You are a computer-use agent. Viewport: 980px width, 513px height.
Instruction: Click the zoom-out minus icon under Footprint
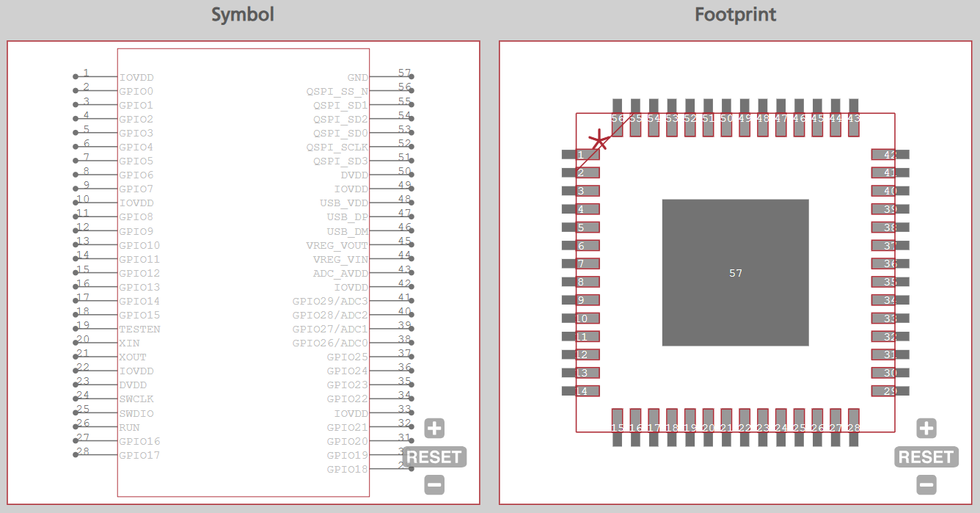[x=926, y=484]
